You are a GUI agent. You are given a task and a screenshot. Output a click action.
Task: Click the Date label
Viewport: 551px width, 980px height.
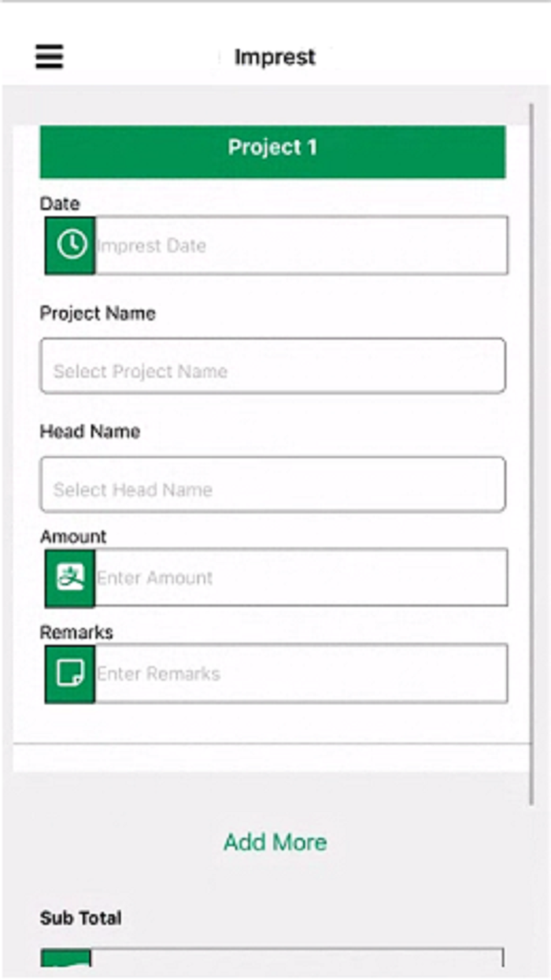(60, 203)
